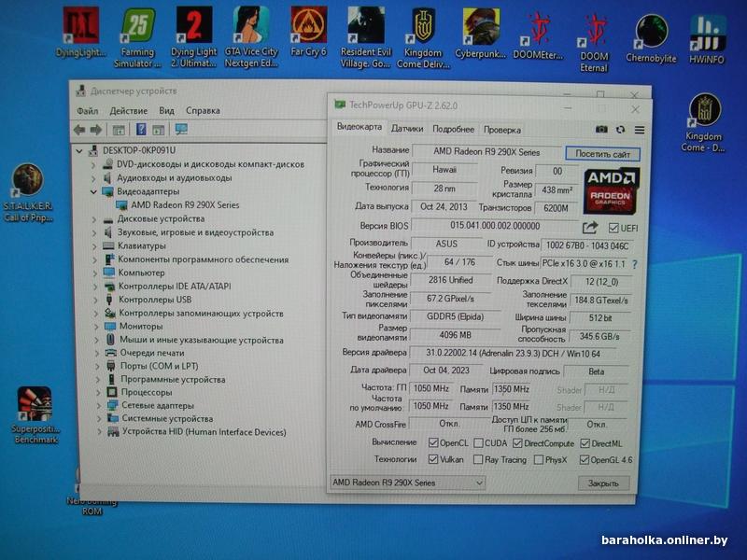Viewport: 747px width, 560px height.
Task: Open Farming Simulator 25 desktop shortcut
Action: 137,37
